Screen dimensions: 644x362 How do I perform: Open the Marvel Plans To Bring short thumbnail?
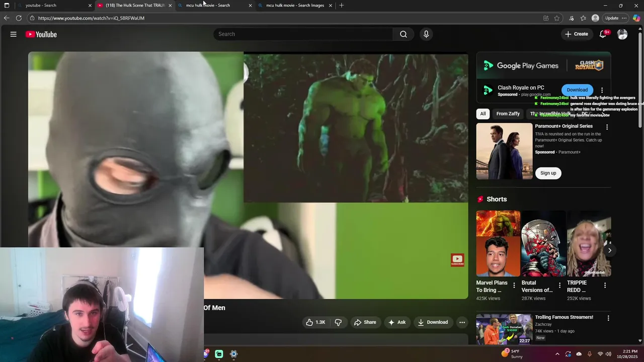pyautogui.click(x=498, y=243)
